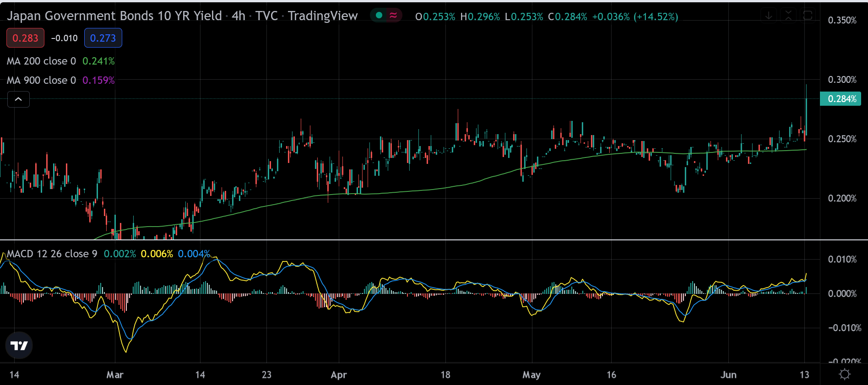Click the TVC exchange label in title
Screen dimensions: 868x385
266,16
